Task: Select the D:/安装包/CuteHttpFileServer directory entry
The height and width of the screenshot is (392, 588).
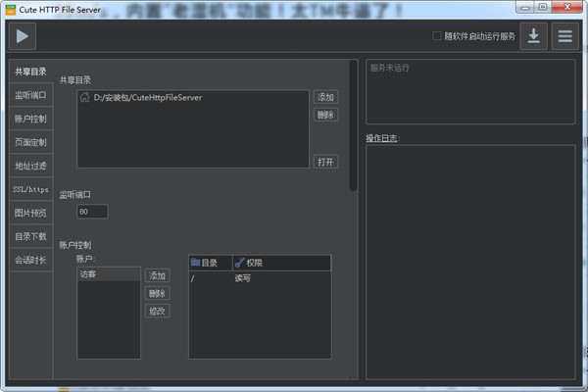Action: [147, 97]
